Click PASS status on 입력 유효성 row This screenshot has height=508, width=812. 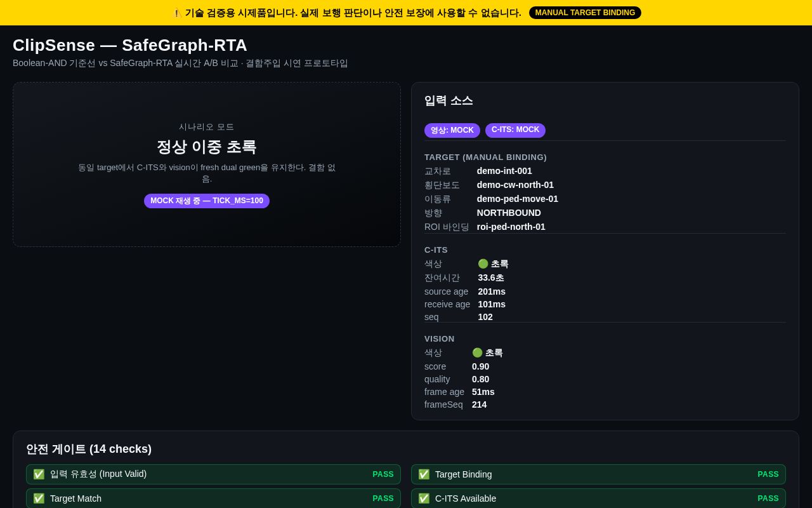tap(383, 474)
